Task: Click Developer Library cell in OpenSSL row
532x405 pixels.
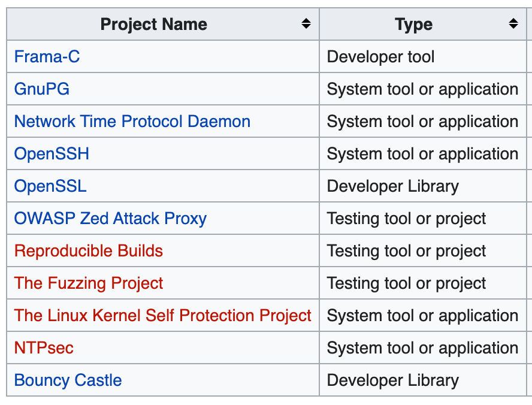Action: [x=423, y=186]
